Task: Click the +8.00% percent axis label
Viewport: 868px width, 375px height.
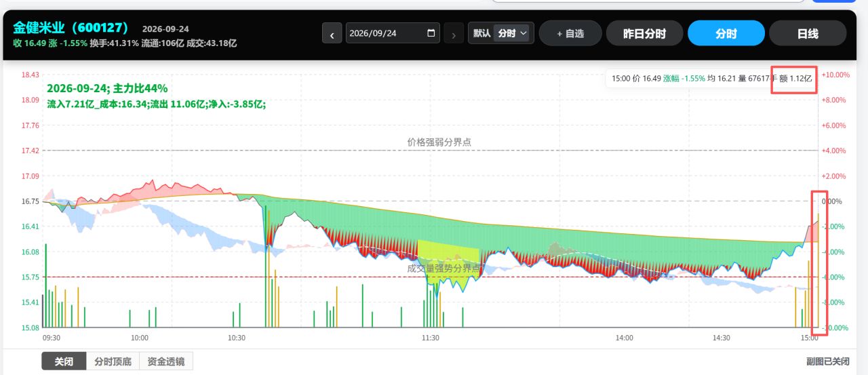Action: point(833,100)
